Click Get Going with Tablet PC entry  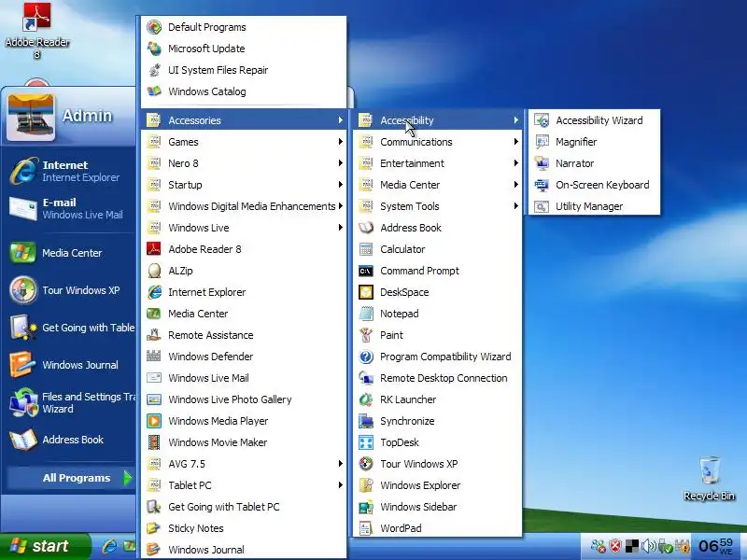click(244, 507)
